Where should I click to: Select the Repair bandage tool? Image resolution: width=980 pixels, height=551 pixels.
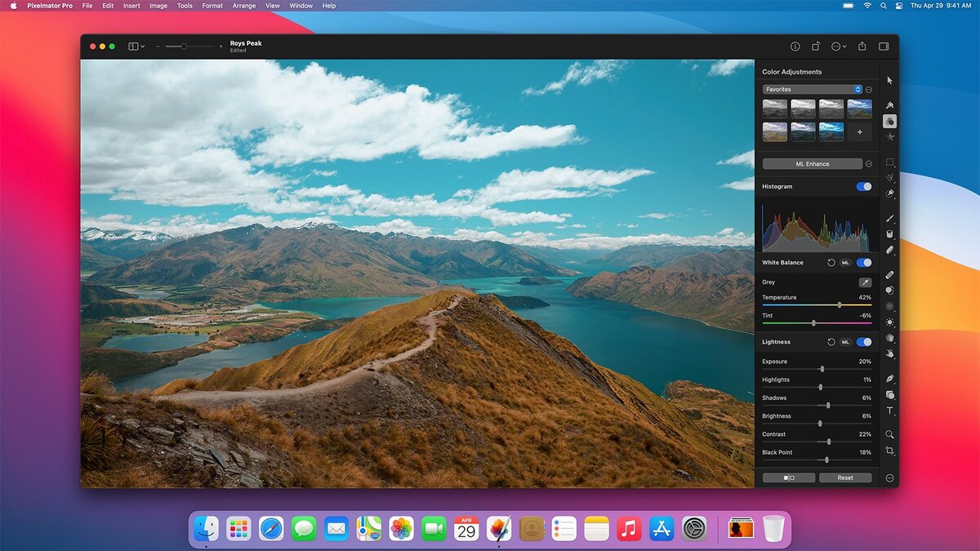tap(889, 274)
